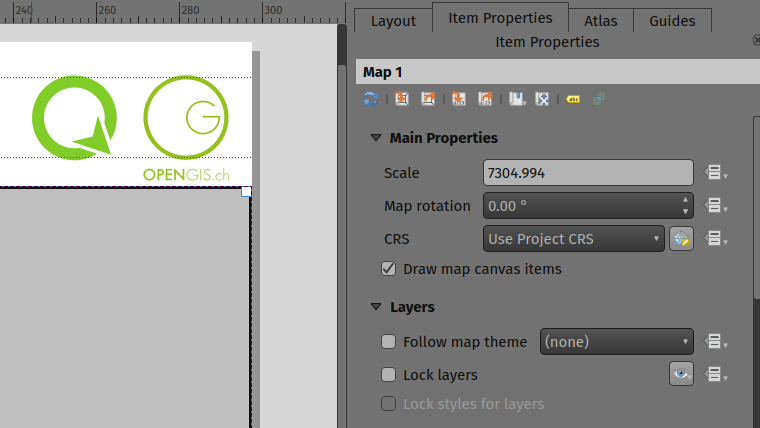This screenshot has width=760, height=428.
Task: Open the bookmarks extent dropdown icon
Action: tap(517, 99)
